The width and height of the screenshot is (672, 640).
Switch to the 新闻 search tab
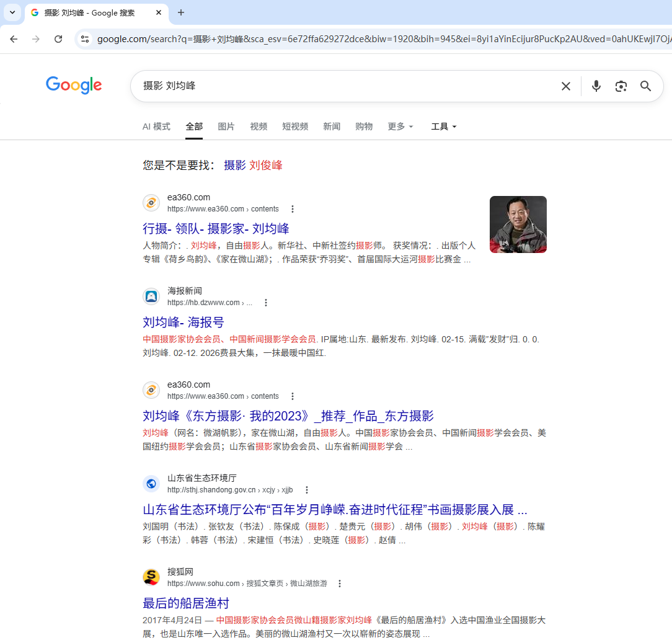click(332, 127)
